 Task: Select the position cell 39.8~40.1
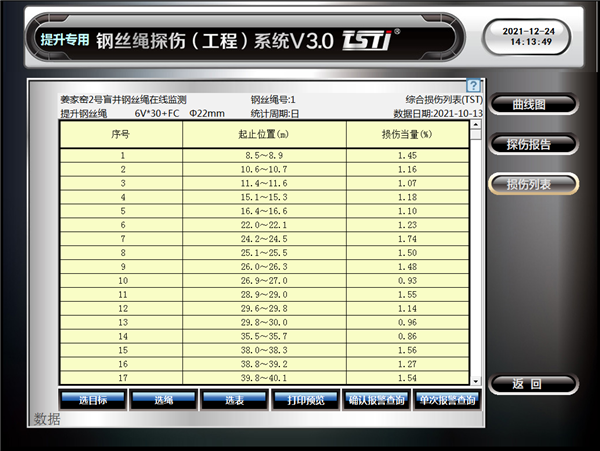[264, 378]
